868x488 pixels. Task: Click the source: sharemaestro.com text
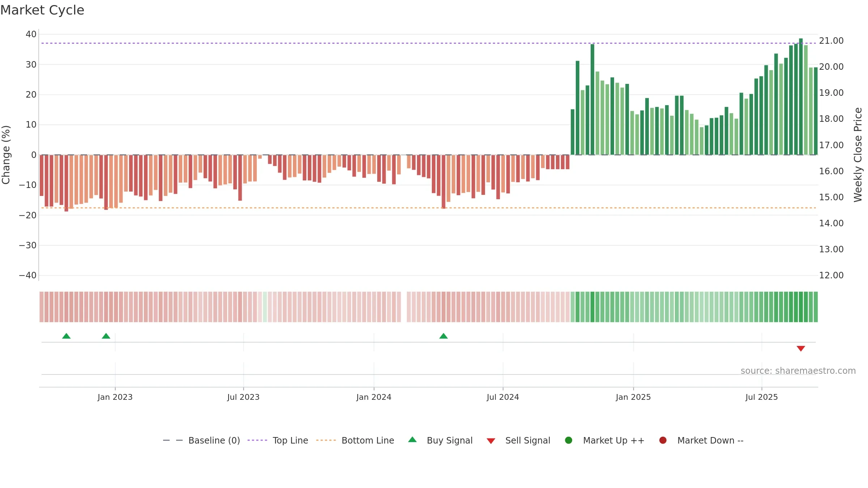(798, 371)
